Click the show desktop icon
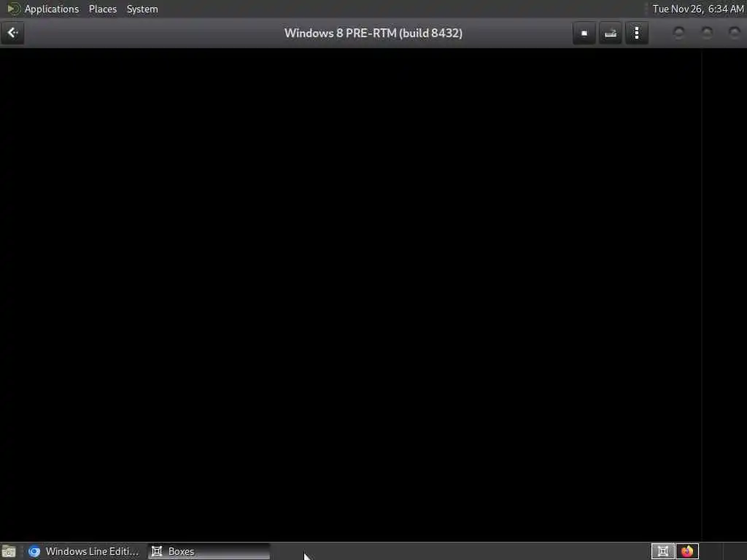 coord(9,551)
